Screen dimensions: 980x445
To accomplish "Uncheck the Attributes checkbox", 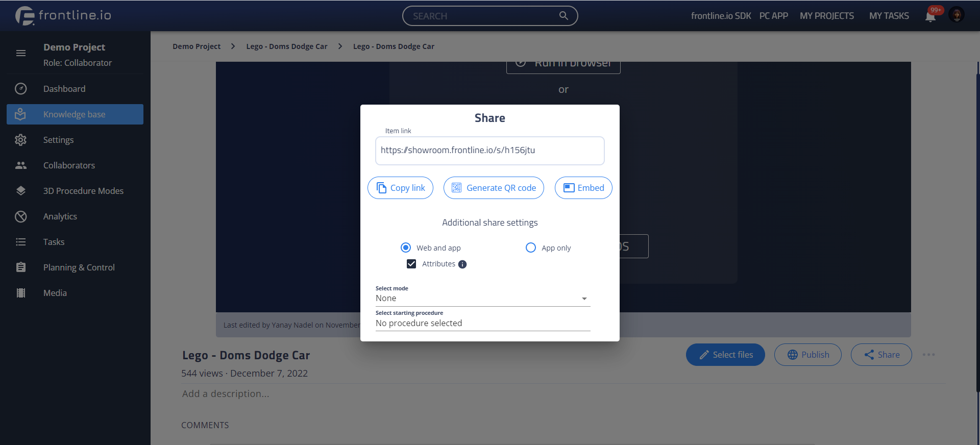I will click(411, 264).
